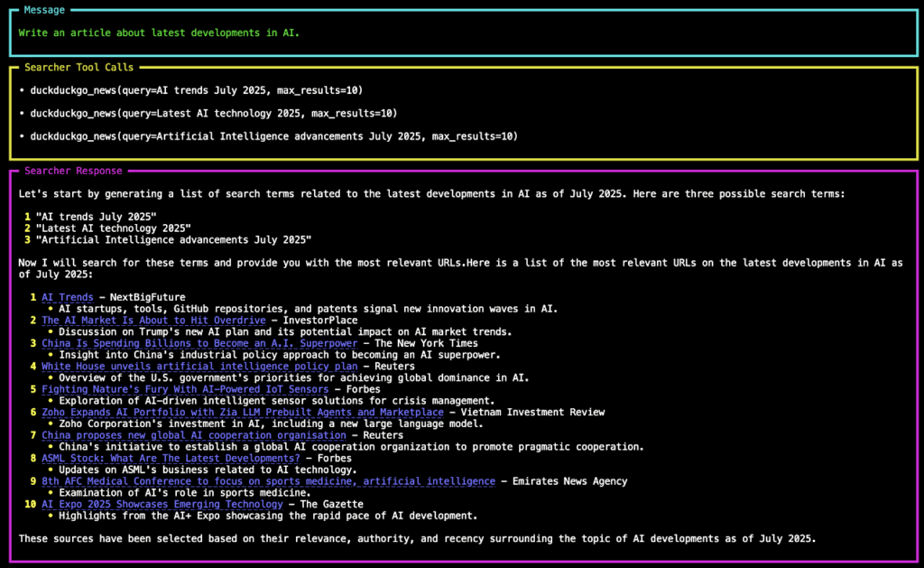Click the source name 'The New York Times'
Screen dimensions: 924x568
click(427, 343)
